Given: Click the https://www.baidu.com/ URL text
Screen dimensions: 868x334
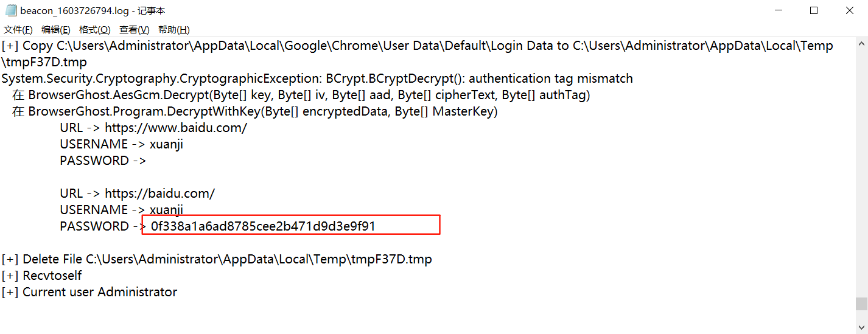Looking at the screenshot, I should point(176,128).
